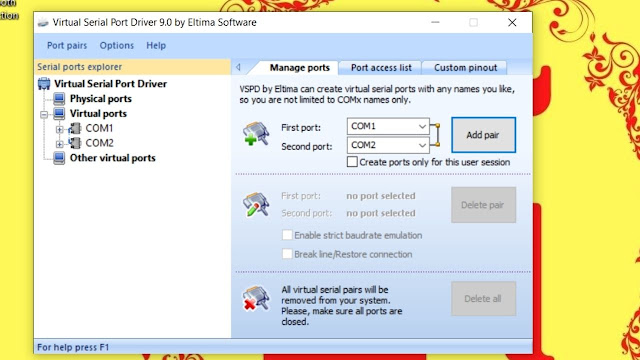The image size is (640, 360).
Task: Click the edit pair icon with pencil
Action: point(256,204)
